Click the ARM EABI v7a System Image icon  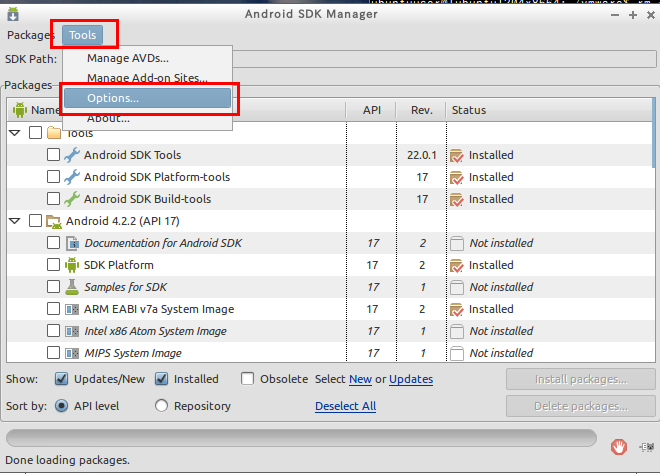72,309
